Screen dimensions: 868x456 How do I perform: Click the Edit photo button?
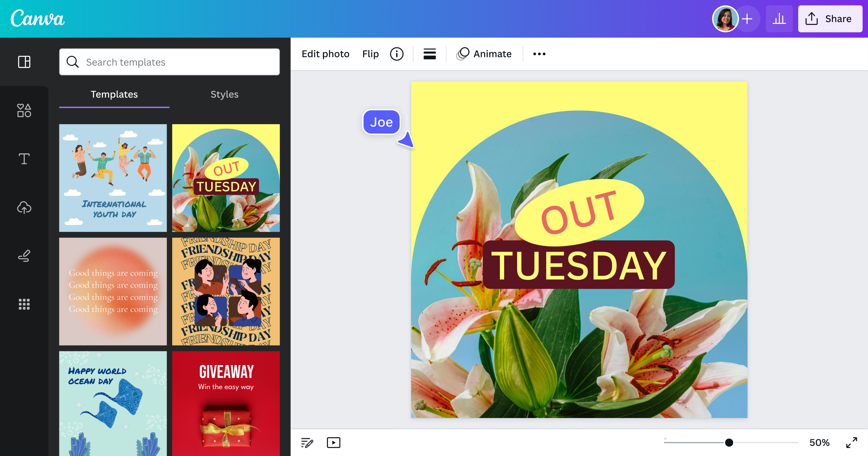pyautogui.click(x=325, y=54)
